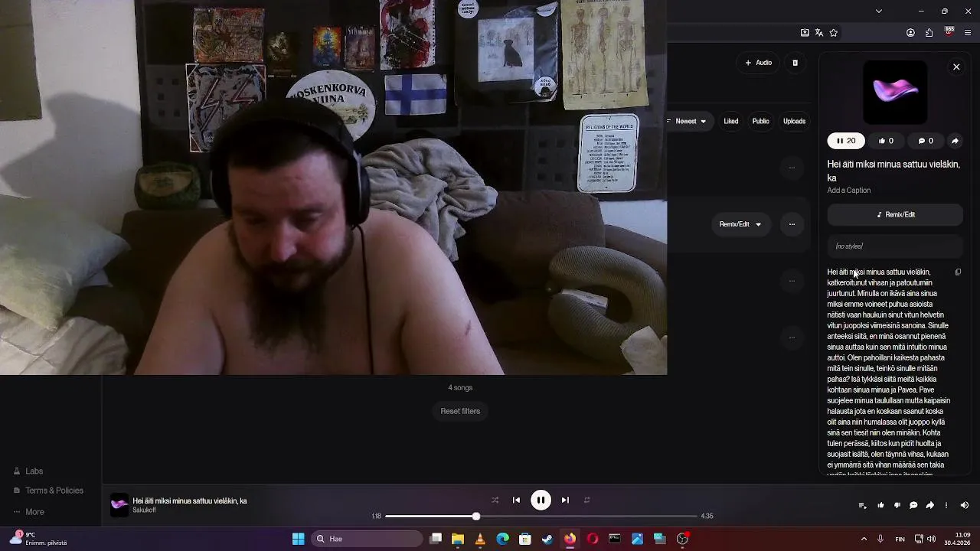Click the browser install/download icon
The width and height of the screenshot is (980, 551).
click(x=805, y=33)
